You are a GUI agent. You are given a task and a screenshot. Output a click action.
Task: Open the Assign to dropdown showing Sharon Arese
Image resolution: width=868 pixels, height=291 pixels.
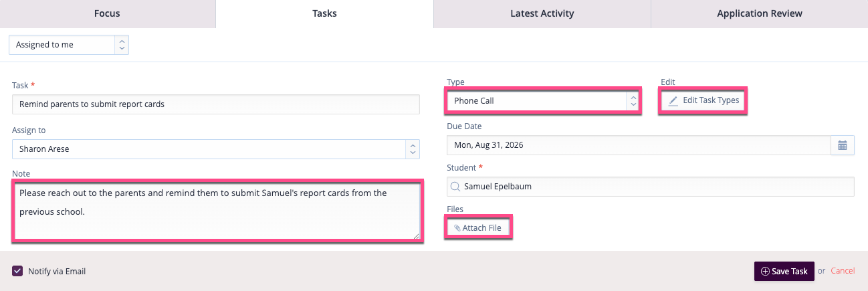click(216, 149)
